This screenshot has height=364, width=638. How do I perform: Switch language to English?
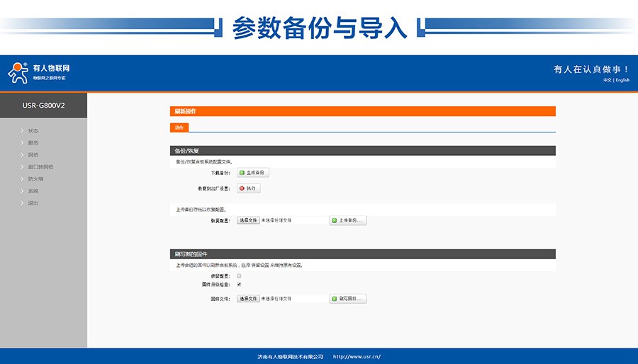[622, 81]
